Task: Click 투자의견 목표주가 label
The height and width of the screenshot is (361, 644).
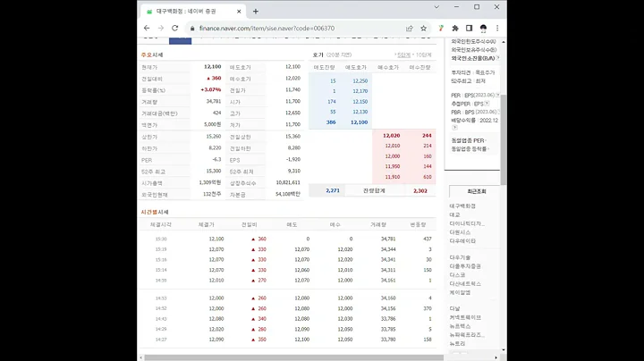Action: (473, 72)
